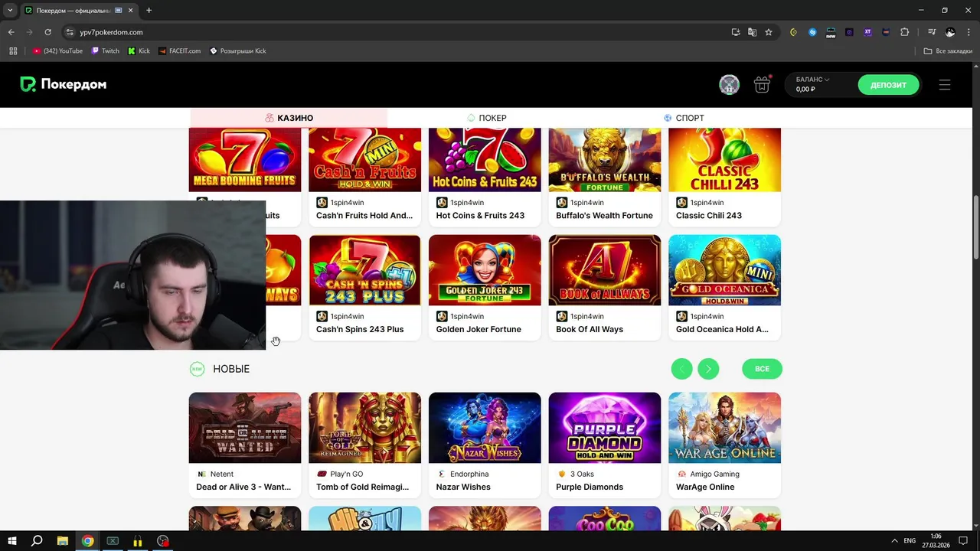The width and height of the screenshot is (980, 551).
Task: Open the Purple Diamond Hold and Win thumbnail
Action: (605, 428)
